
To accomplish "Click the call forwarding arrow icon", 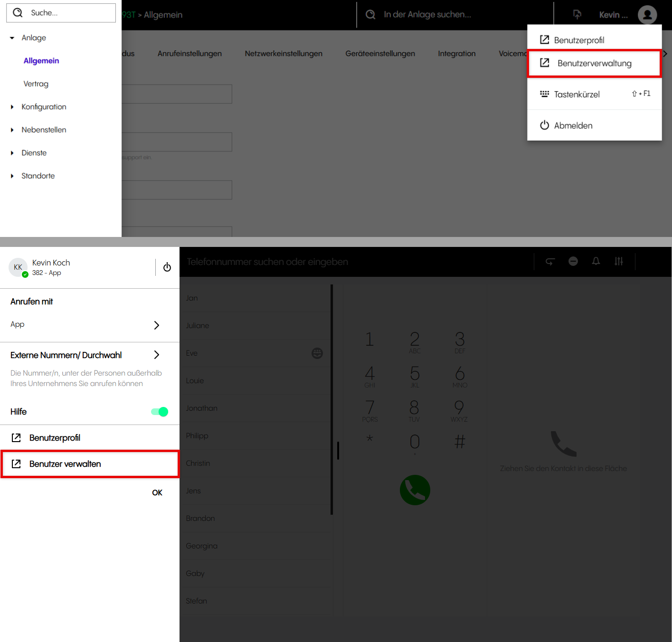I will [550, 261].
